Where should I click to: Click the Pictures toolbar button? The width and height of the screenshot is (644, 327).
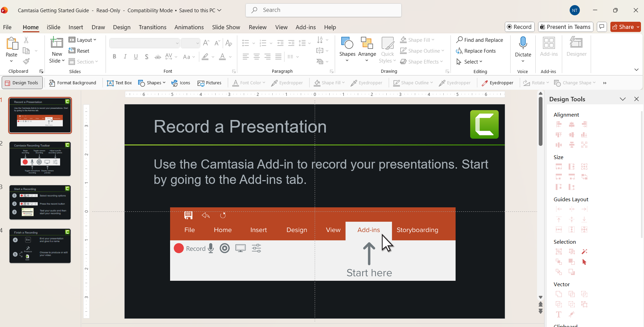pyautogui.click(x=209, y=83)
